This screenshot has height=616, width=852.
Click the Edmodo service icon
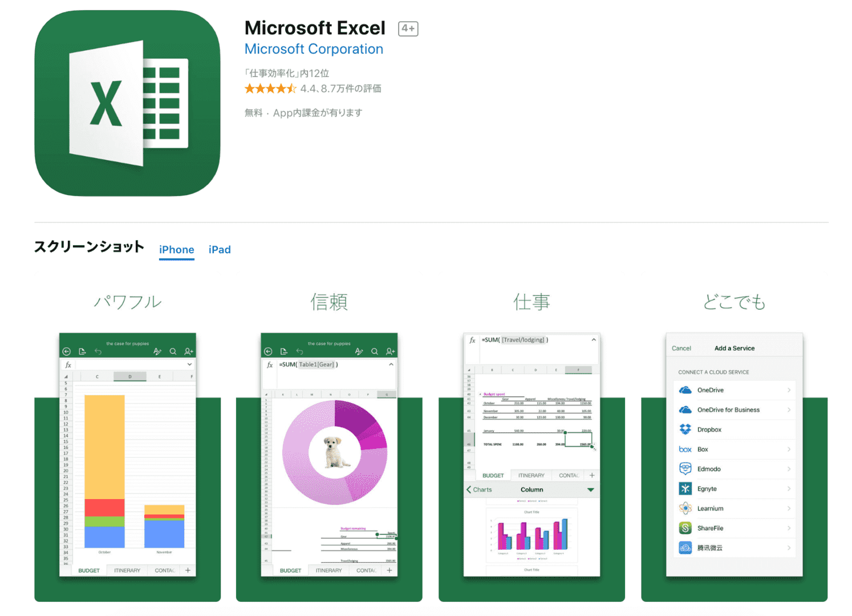[685, 469]
